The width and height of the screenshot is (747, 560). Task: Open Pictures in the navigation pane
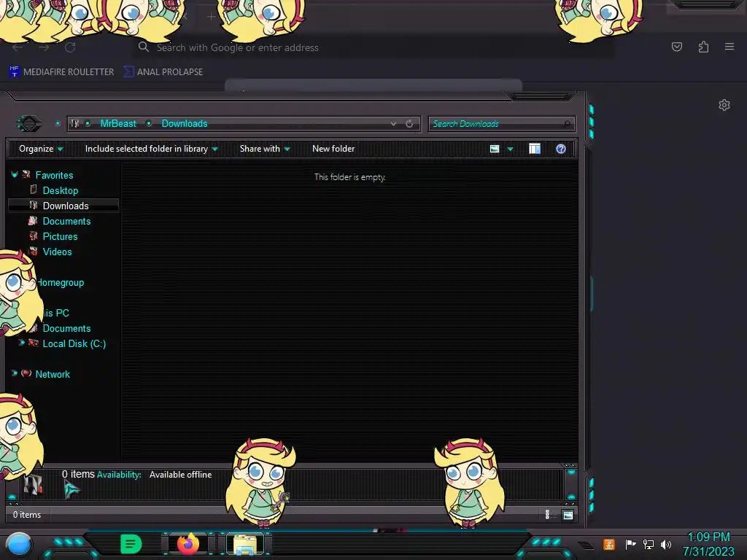coord(60,237)
